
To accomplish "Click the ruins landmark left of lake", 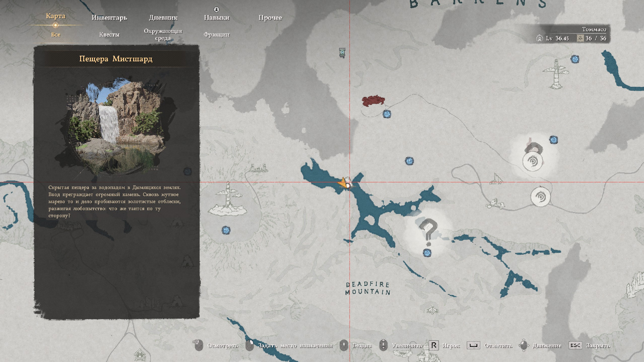I will click(x=259, y=168).
